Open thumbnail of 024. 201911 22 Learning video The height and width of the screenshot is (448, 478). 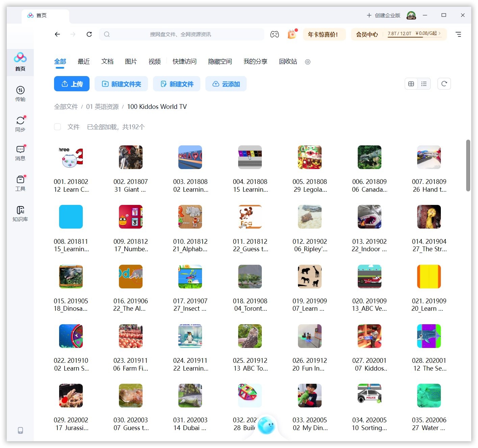(190, 336)
